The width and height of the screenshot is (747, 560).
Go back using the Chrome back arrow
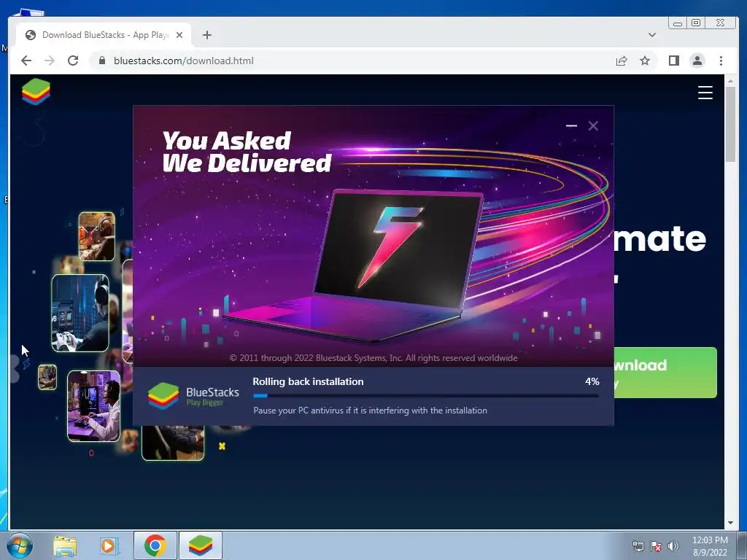[x=26, y=61]
